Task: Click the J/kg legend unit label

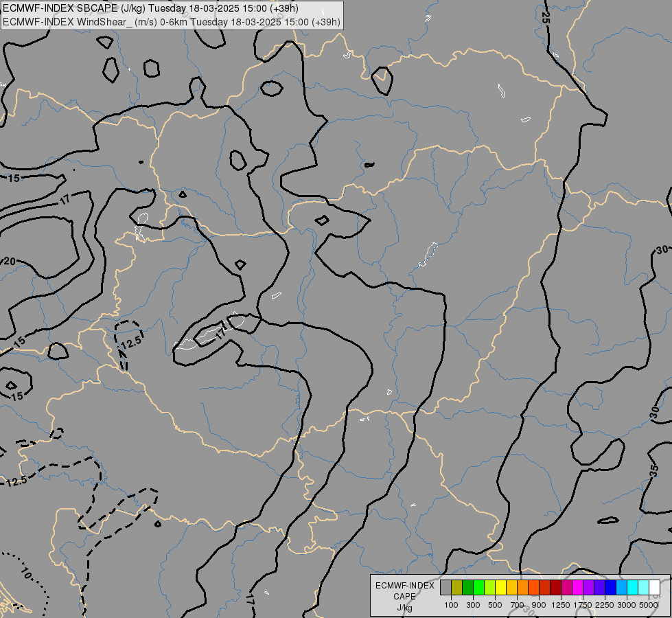Action: pyautogui.click(x=404, y=608)
